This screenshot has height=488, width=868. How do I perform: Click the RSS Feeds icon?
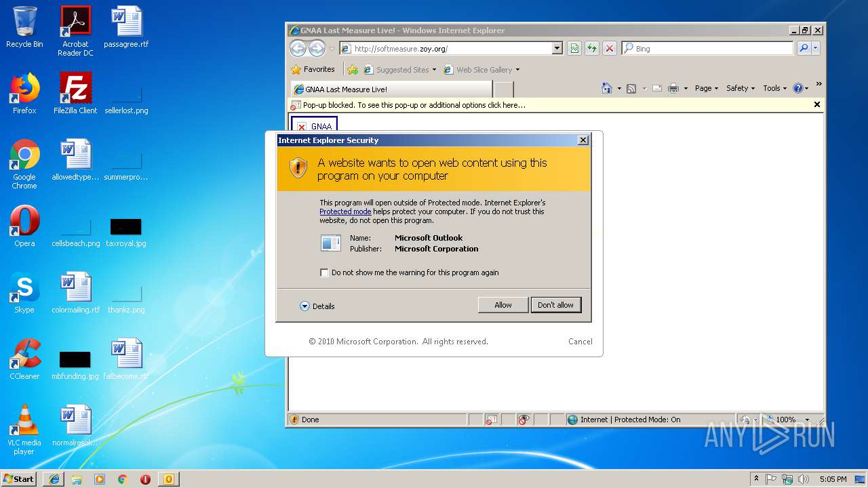(631, 88)
